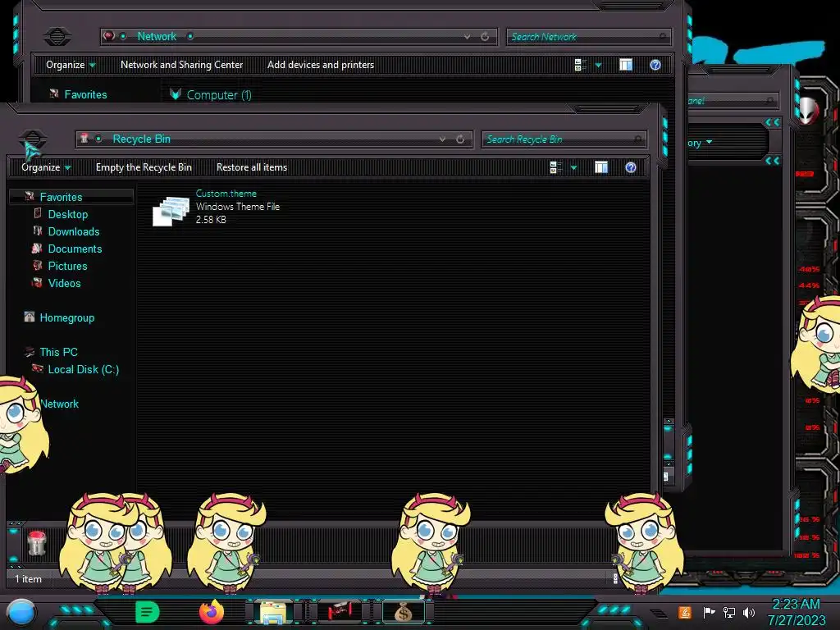Click Desktop folder icon in sidebar

[x=38, y=213]
